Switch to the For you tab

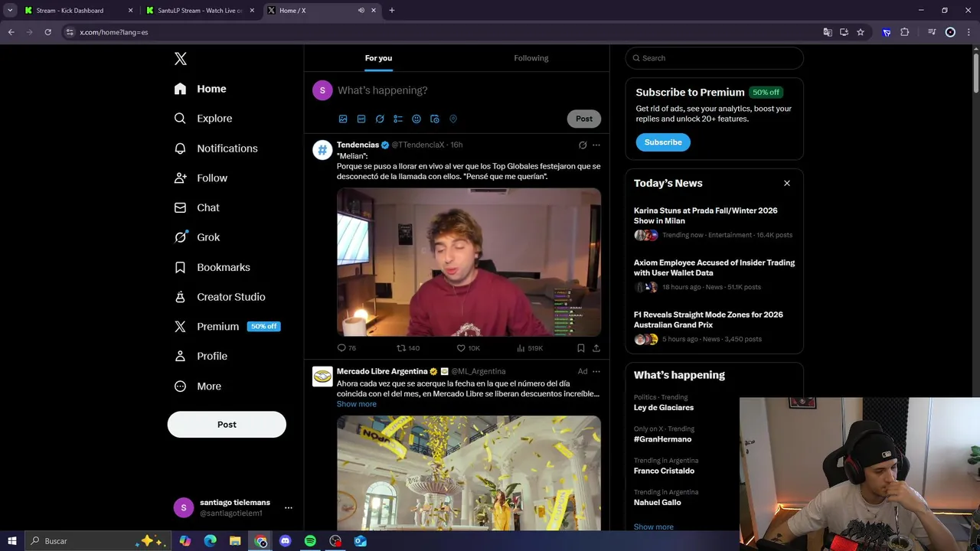coord(378,58)
